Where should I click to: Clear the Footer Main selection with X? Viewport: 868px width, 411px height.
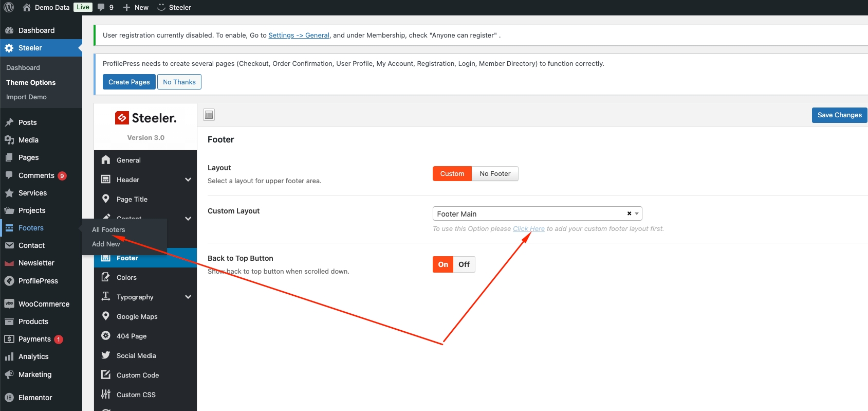pyautogui.click(x=629, y=213)
